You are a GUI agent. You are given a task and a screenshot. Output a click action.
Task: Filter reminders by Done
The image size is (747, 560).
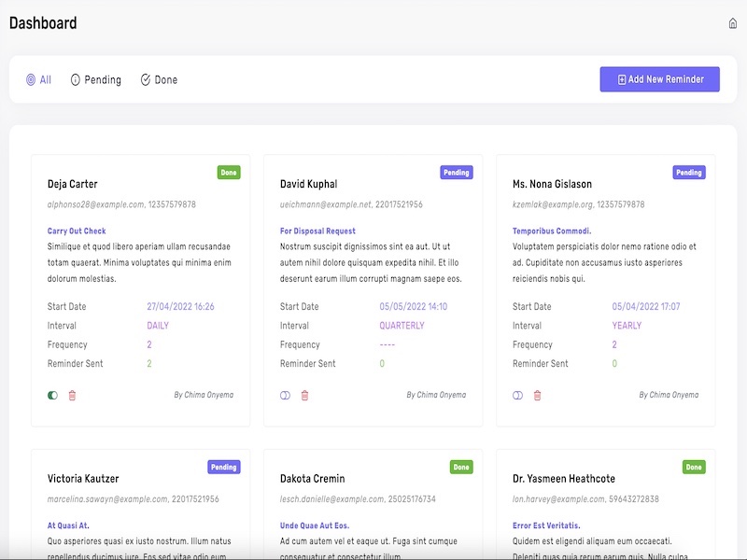pos(159,80)
